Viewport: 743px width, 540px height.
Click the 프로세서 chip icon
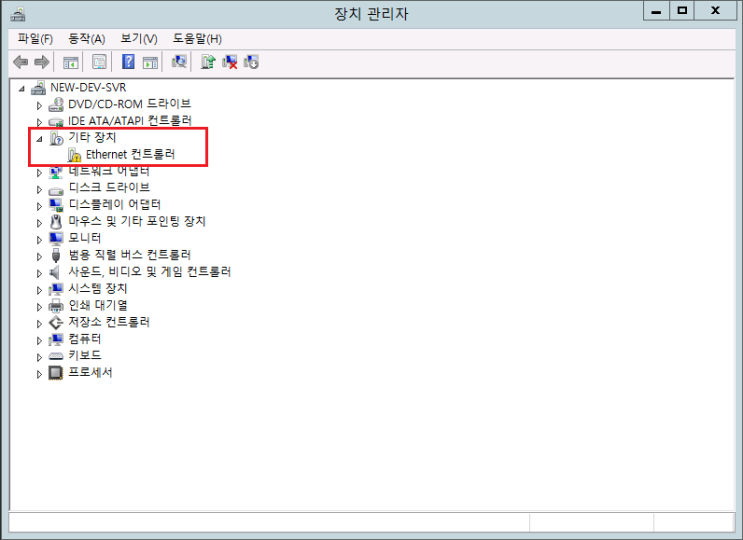click(56, 373)
